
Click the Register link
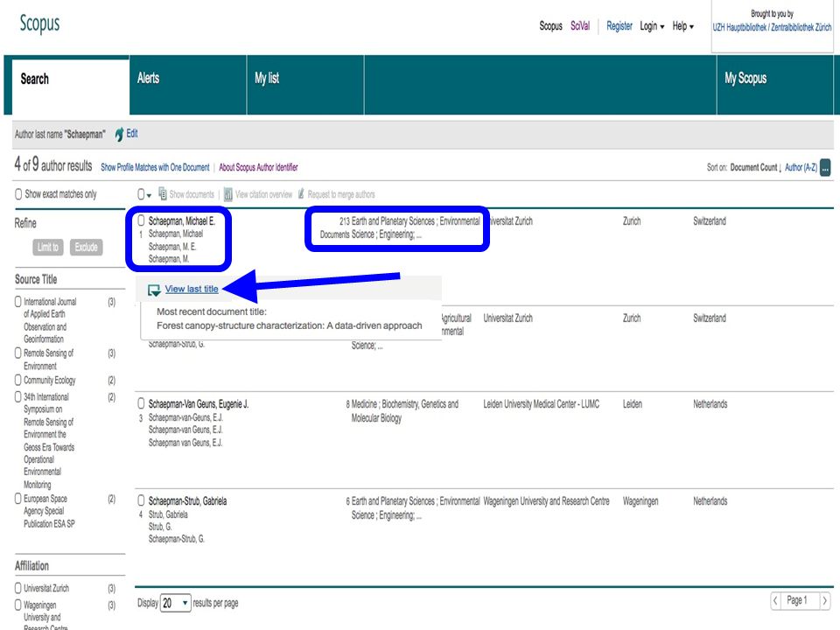tap(619, 25)
